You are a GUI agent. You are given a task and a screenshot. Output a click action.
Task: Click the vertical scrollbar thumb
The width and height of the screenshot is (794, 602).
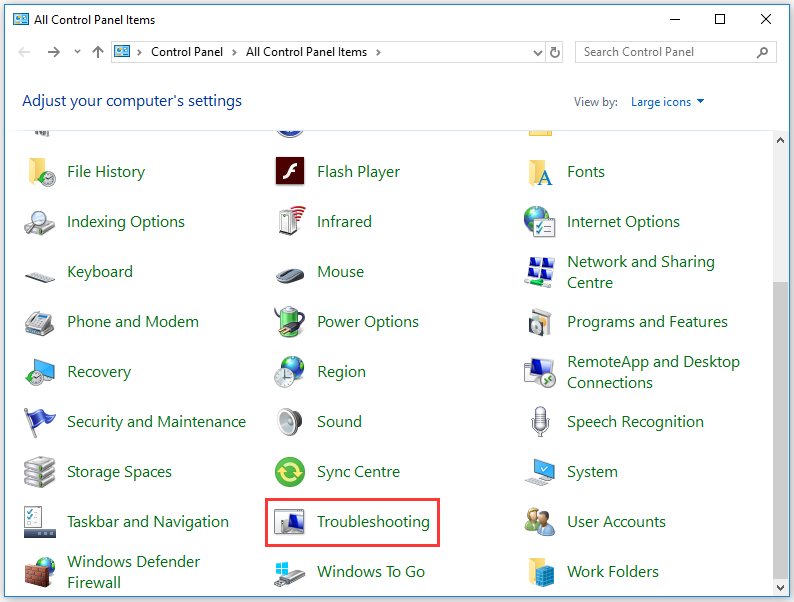tap(780, 429)
